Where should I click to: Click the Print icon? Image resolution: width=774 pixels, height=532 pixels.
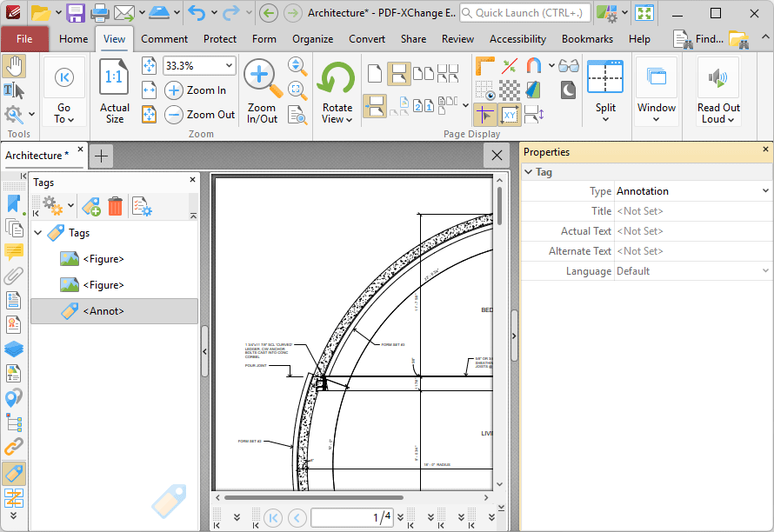(x=100, y=13)
